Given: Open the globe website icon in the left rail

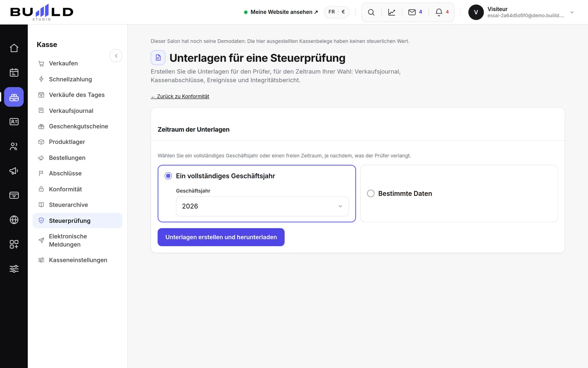Looking at the screenshot, I should [14, 220].
